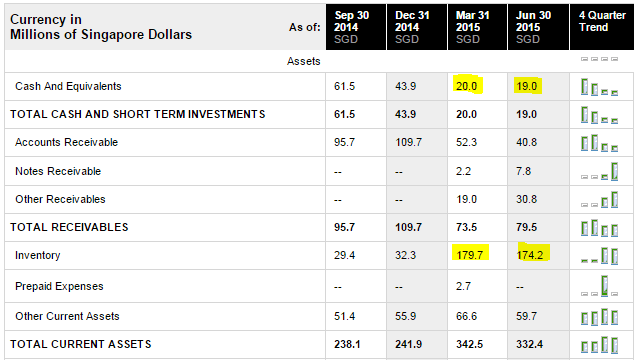Click the Prepaid Expenses trend sparkline
635x360 pixels.
(599, 286)
